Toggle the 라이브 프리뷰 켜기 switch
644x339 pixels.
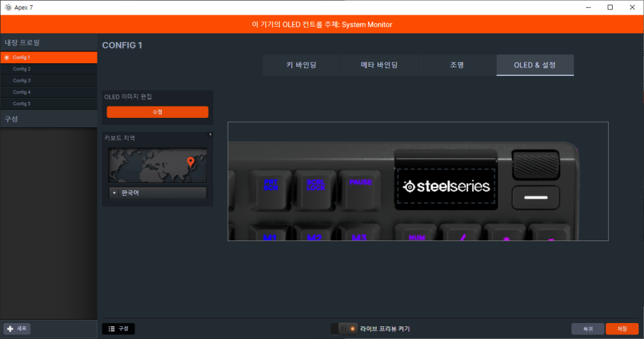344,329
